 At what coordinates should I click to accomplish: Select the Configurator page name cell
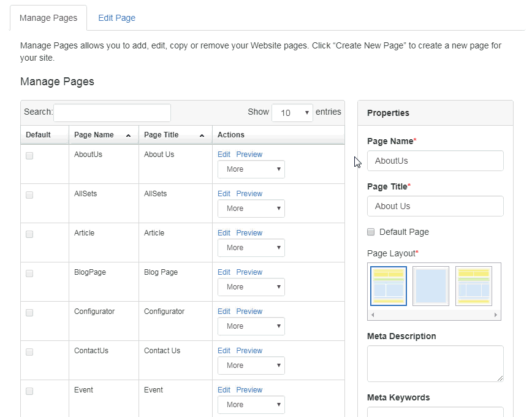pos(104,321)
